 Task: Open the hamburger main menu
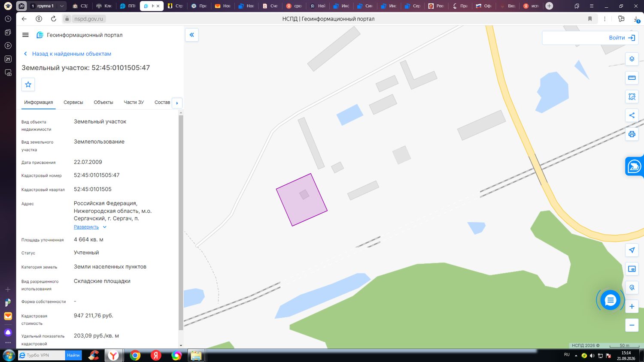tap(25, 35)
